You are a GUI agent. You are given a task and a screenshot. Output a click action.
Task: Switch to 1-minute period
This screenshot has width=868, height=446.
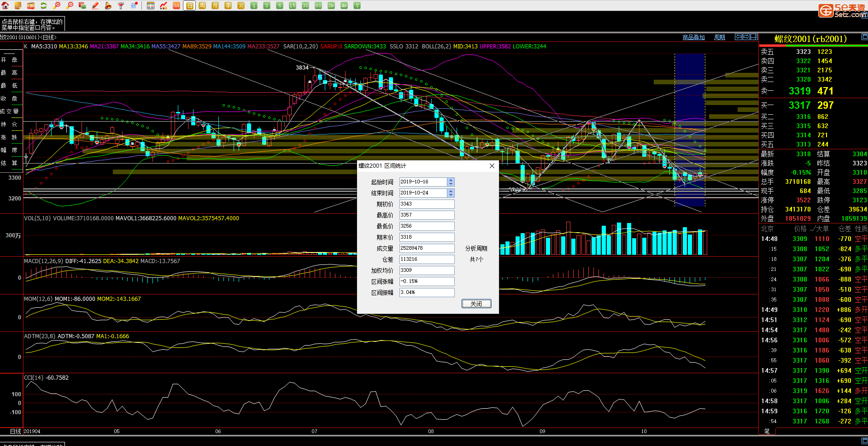pyautogui.click(x=254, y=6)
